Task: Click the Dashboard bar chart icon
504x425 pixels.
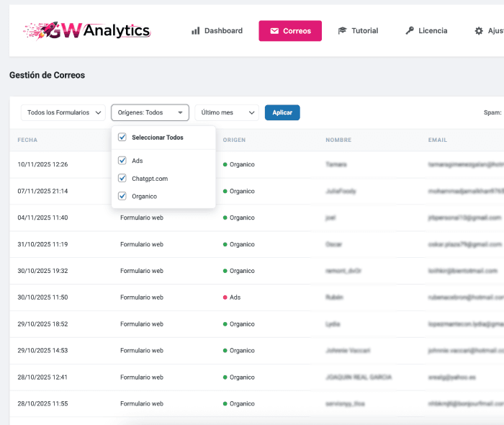Action: click(x=195, y=31)
